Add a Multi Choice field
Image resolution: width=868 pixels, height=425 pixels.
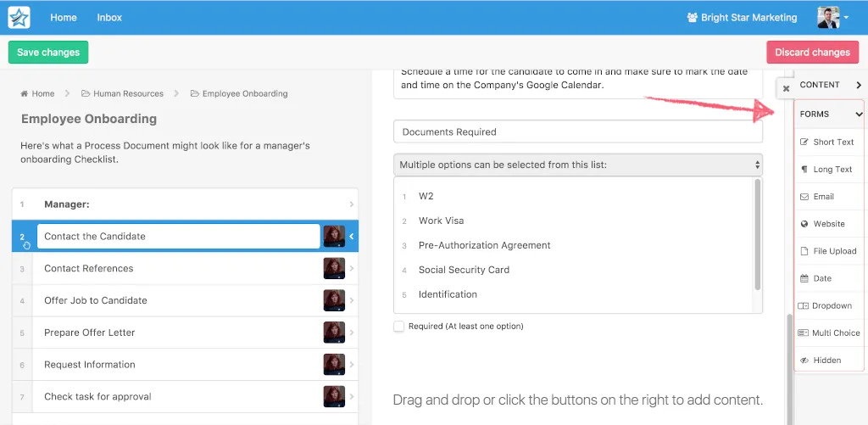point(829,333)
